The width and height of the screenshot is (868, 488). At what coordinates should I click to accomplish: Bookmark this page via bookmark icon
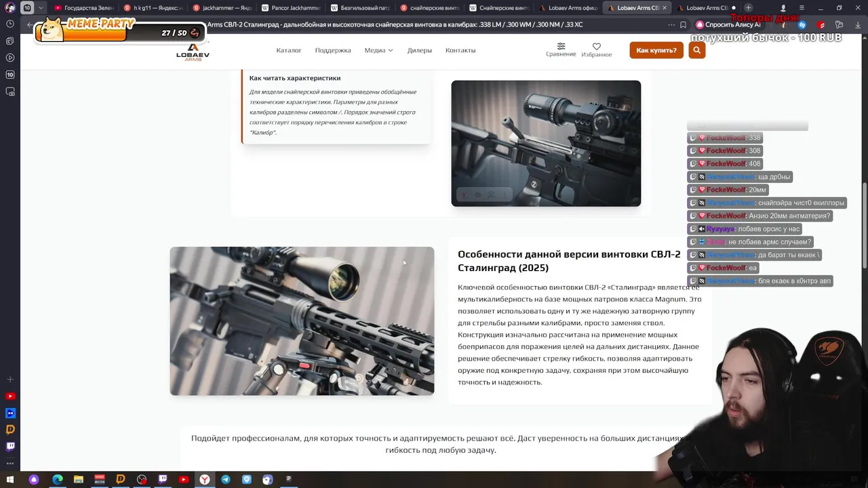[x=683, y=25]
